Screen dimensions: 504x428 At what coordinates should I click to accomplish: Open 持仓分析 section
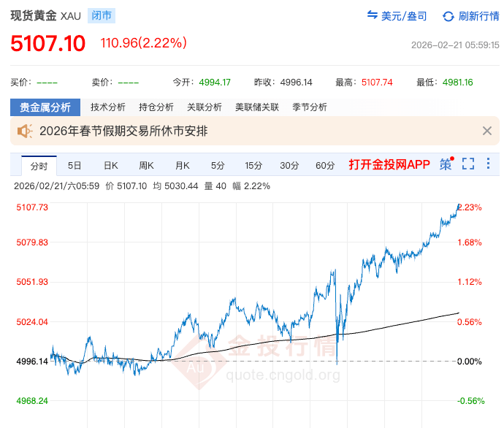[x=156, y=107]
